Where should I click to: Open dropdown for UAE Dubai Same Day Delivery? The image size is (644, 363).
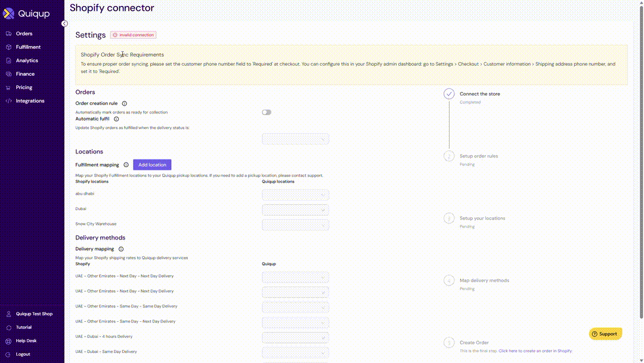pyautogui.click(x=295, y=353)
